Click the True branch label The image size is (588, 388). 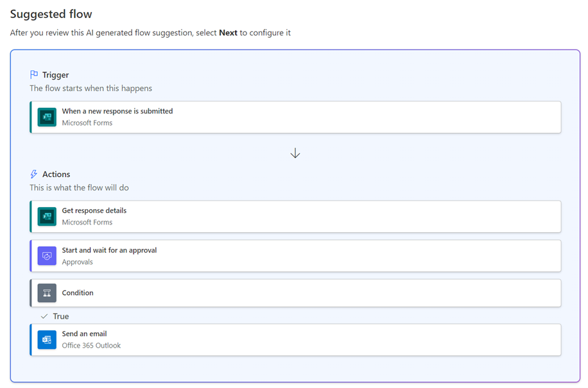61,317
